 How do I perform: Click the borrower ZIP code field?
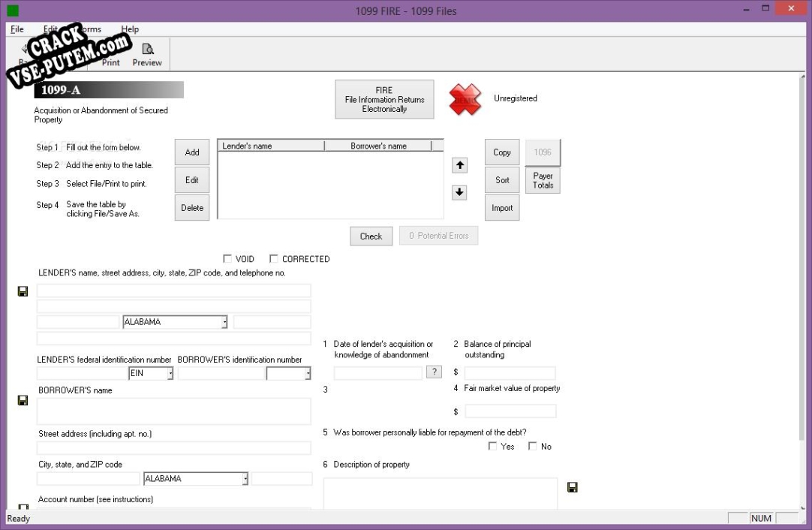pos(281,479)
